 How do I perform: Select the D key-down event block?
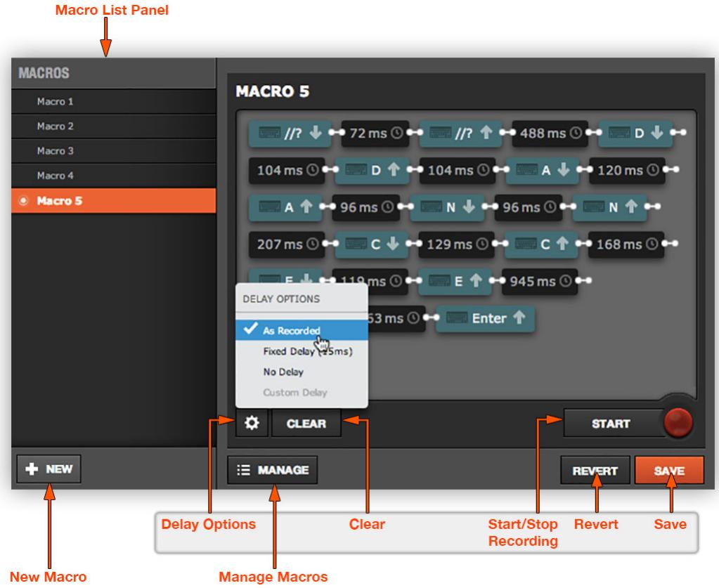[635, 133]
